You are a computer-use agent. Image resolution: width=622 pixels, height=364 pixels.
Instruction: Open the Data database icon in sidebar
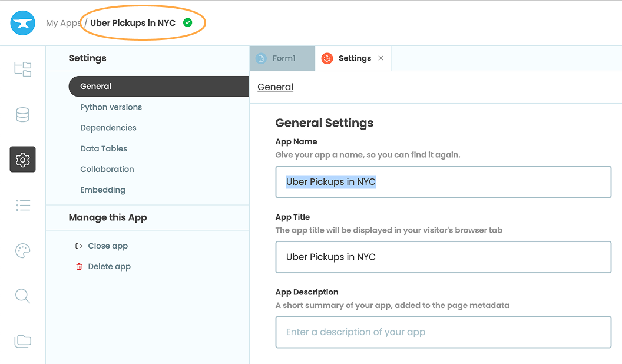[x=23, y=114]
